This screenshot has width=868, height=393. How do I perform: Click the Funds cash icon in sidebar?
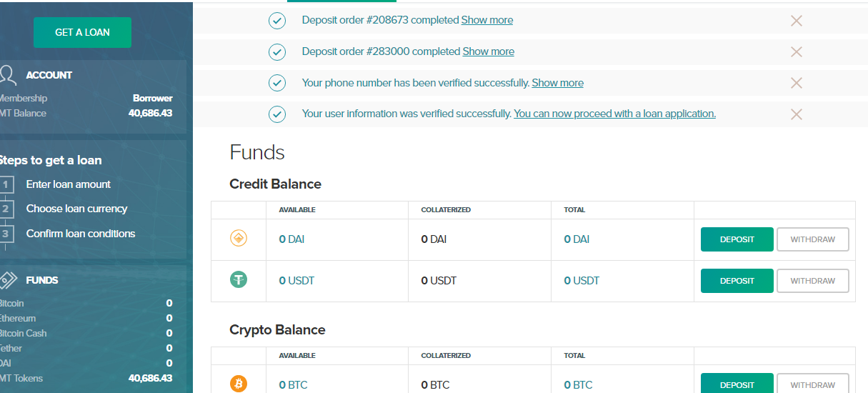pyautogui.click(x=8, y=279)
